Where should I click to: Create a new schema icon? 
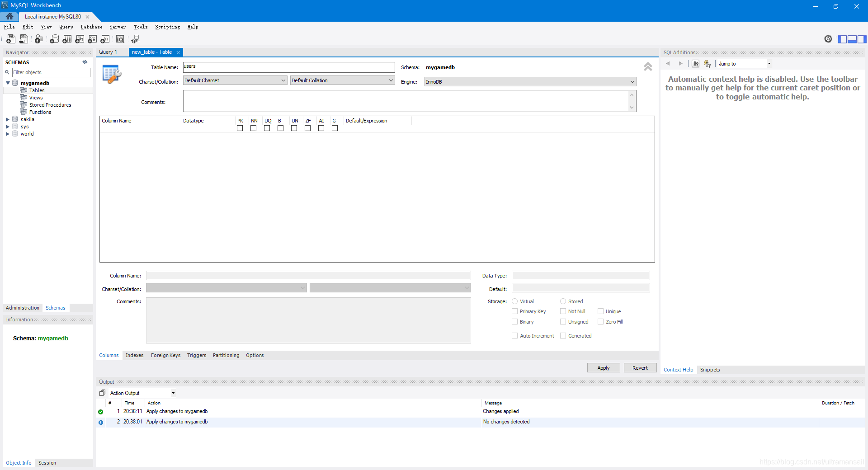click(x=54, y=39)
